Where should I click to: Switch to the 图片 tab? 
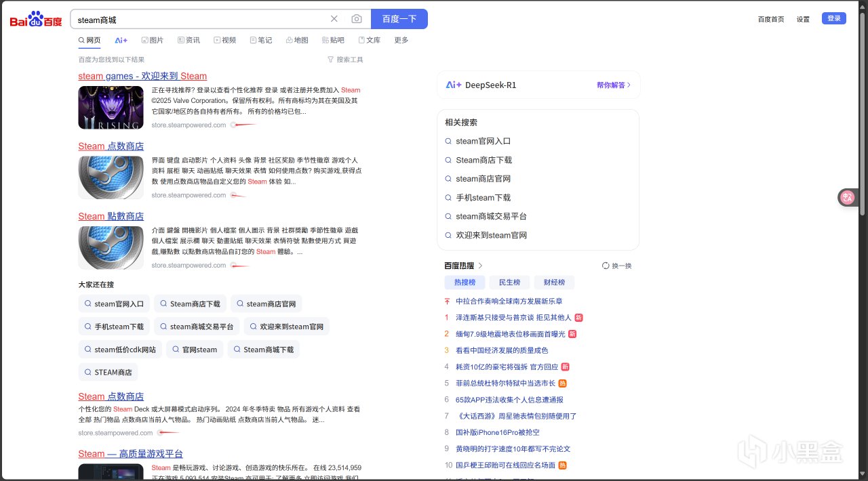[153, 41]
